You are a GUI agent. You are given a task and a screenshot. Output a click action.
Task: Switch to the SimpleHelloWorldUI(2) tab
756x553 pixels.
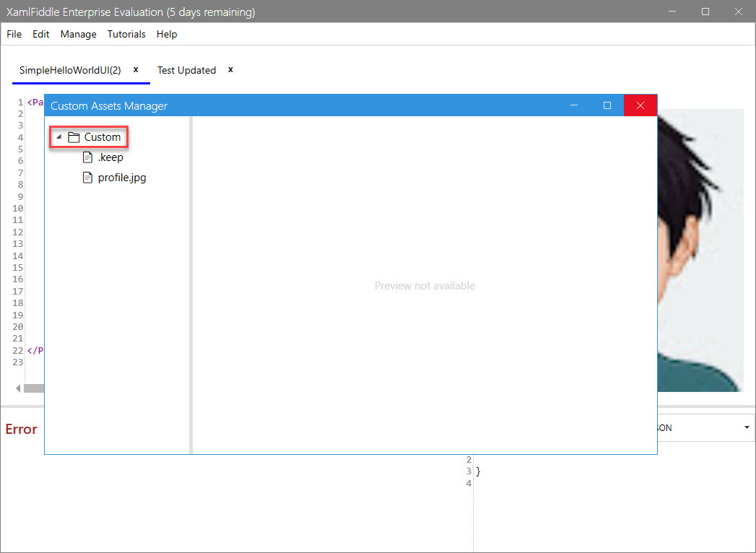[x=70, y=71]
